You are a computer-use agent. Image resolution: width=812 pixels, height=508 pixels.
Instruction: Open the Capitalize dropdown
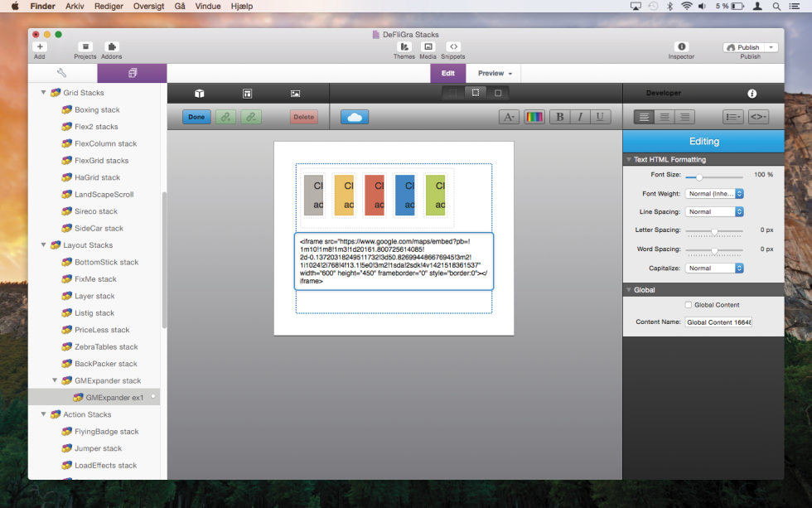714,269
